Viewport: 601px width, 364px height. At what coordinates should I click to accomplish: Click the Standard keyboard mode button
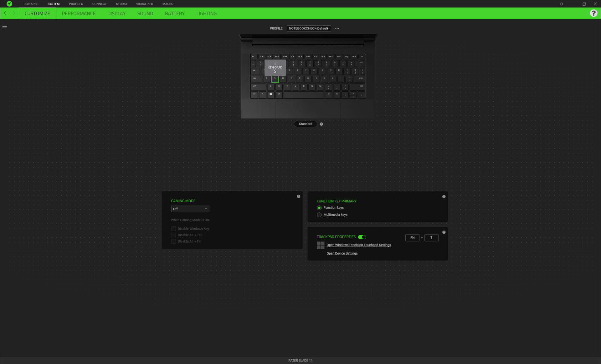pyautogui.click(x=306, y=124)
